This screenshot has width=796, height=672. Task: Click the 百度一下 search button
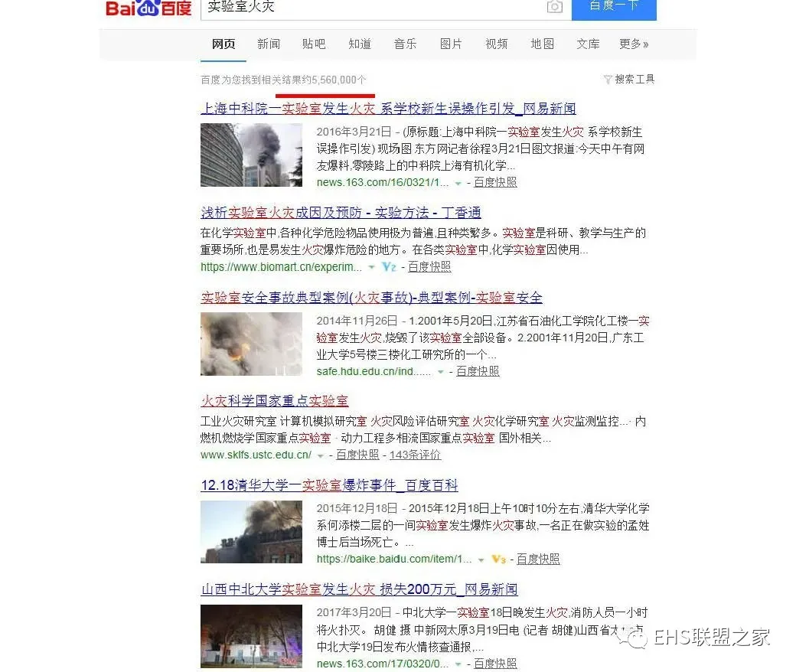pyautogui.click(x=614, y=8)
